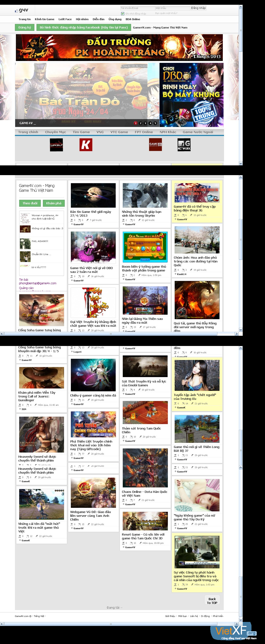Select the 'VTC Game' tab
265x644 pixels.
point(119,132)
